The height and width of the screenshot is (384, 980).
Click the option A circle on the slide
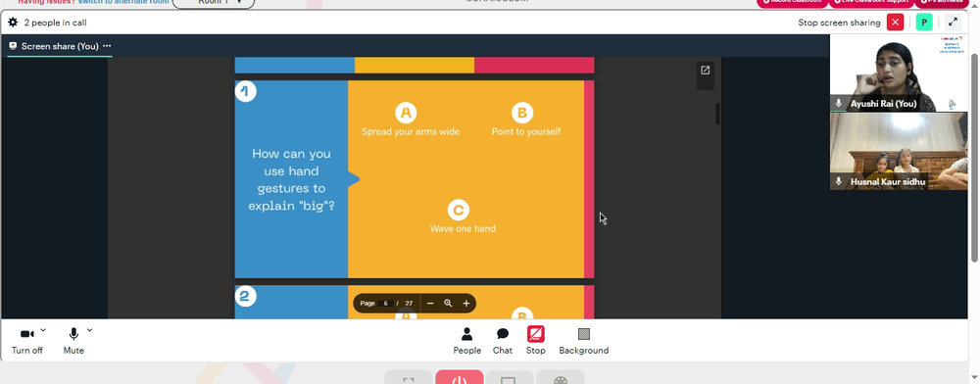pyautogui.click(x=407, y=113)
